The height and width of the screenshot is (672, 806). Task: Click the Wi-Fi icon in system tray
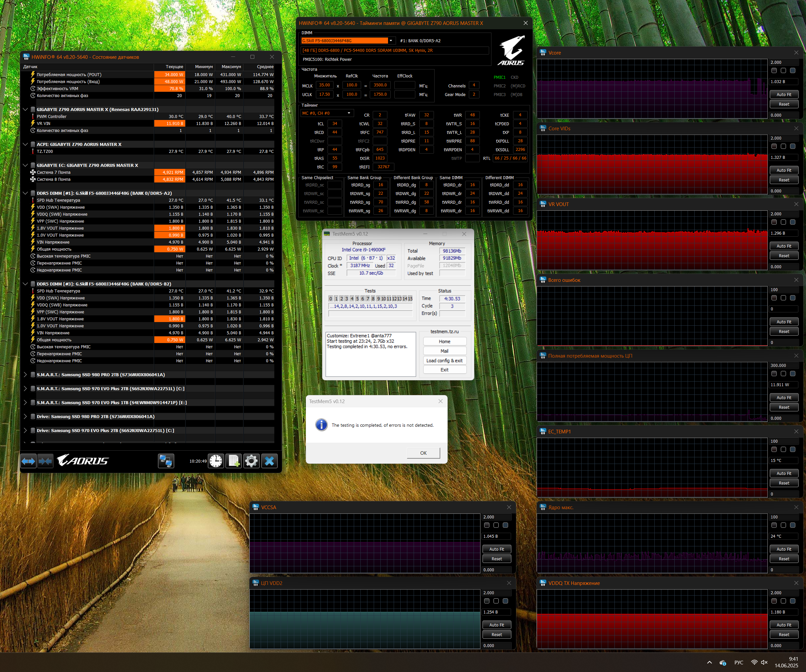click(754, 662)
